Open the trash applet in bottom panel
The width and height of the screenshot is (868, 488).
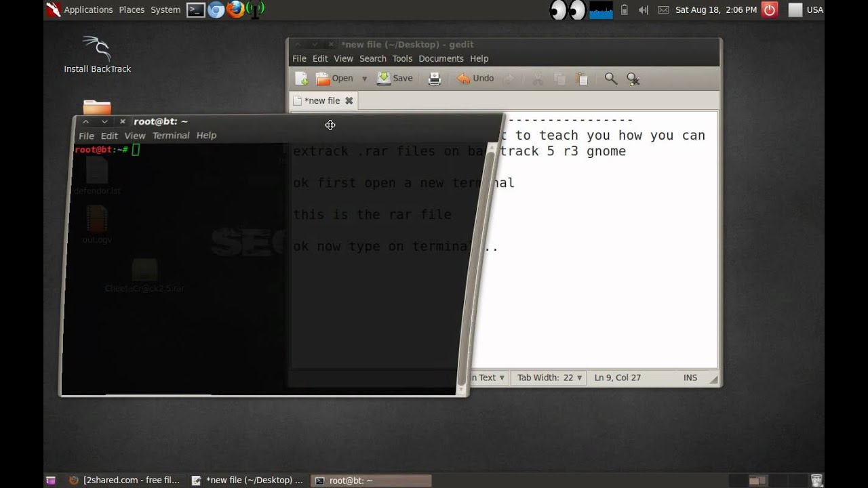[816, 481]
